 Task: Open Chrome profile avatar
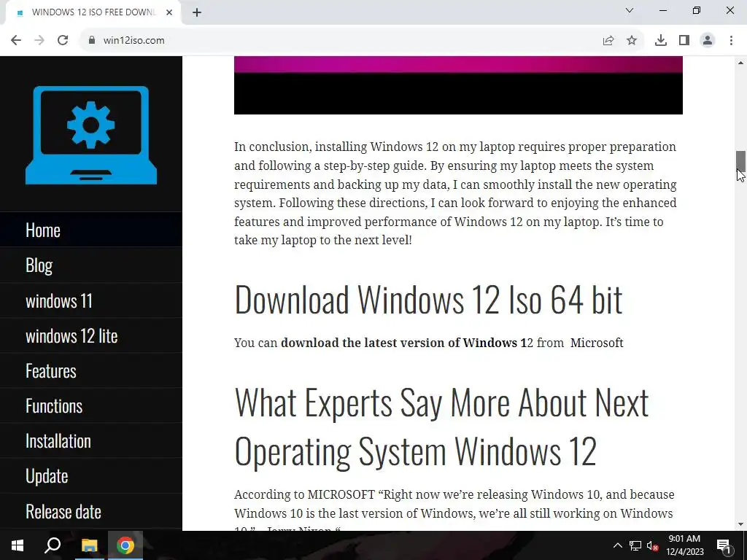tap(708, 41)
